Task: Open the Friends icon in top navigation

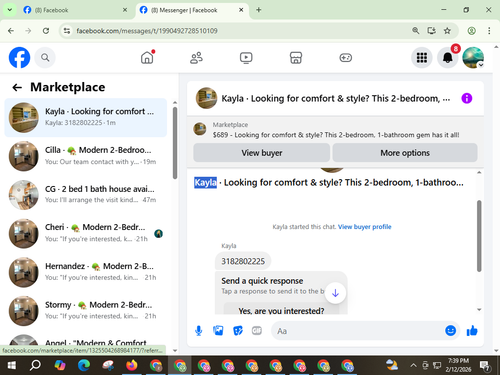Action: point(196,58)
